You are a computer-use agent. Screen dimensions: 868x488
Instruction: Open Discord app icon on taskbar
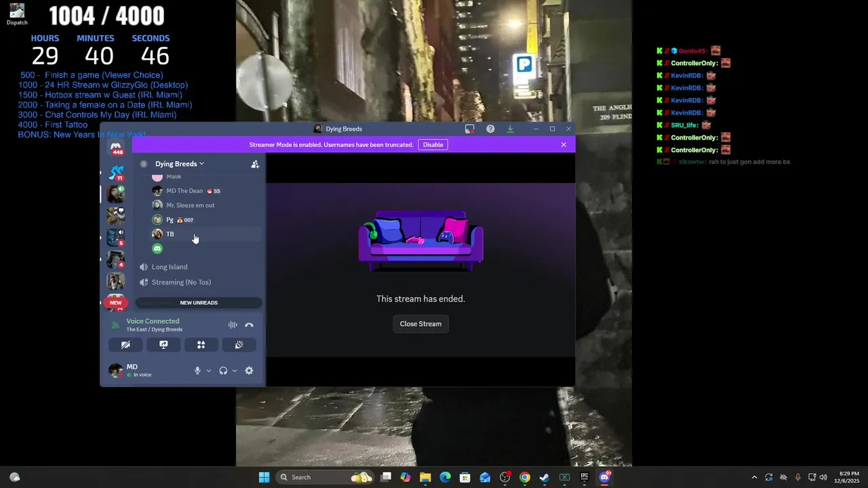click(x=604, y=477)
